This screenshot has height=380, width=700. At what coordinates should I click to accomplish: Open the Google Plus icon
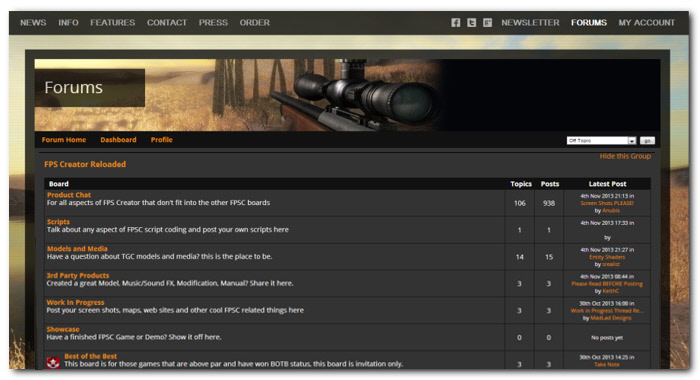coord(488,22)
